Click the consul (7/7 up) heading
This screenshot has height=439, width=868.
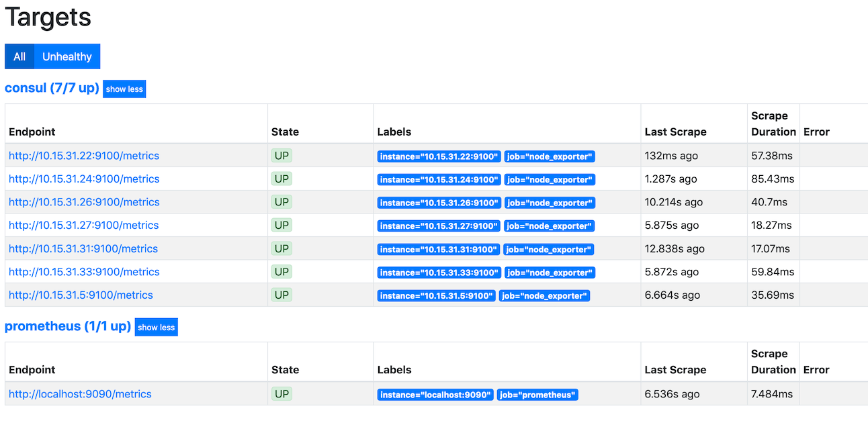pyautogui.click(x=52, y=88)
